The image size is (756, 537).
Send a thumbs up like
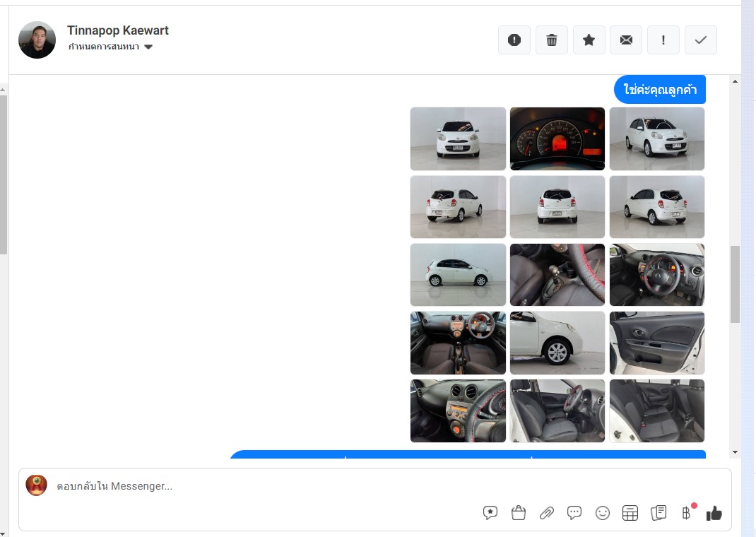point(714,513)
